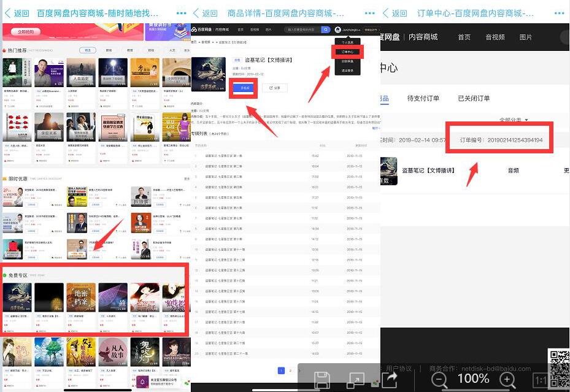Select the third entry in the user dropdown menu

347,61
